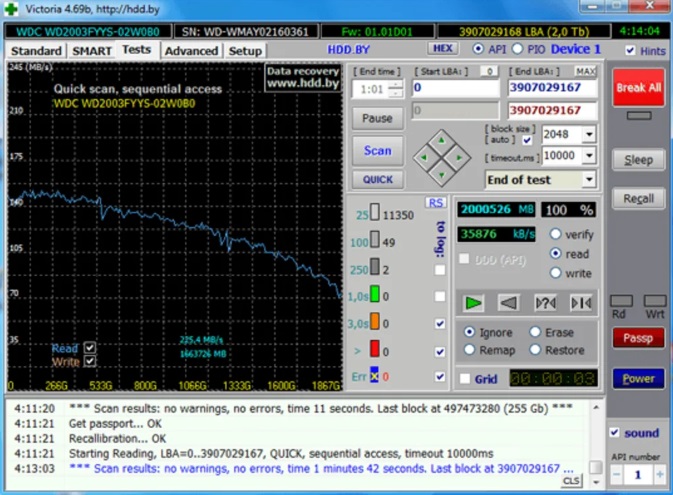Expand the End of test dropdown
Screen dimensions: 673x495
point(588,180)
